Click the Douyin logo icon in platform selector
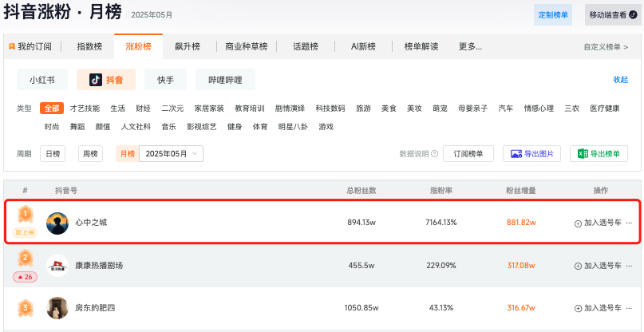The image size is (644, 332). (x=96, y=80)
